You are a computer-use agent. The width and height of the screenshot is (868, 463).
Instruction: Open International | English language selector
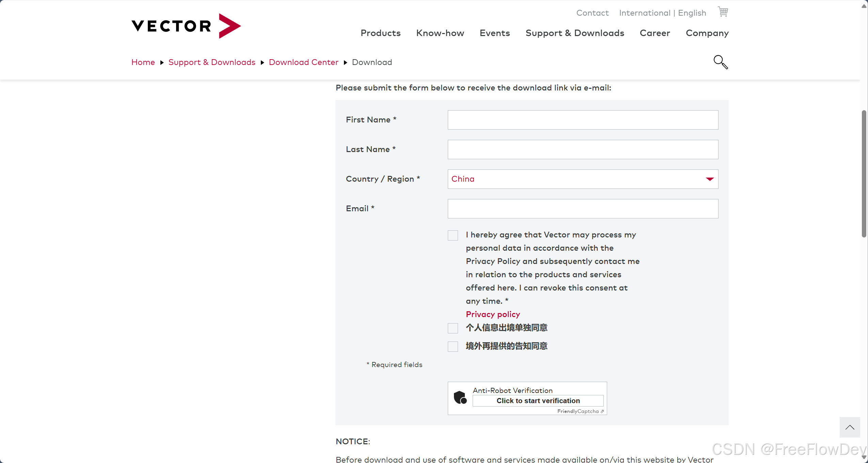tap(662, 13)
